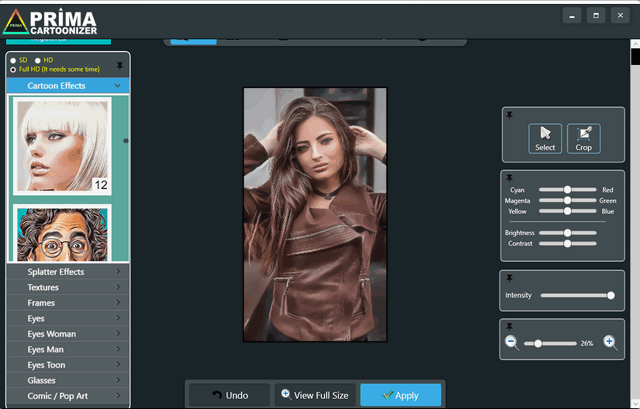Select the SD quality radio button
This screenshot has width=640, height=409.
(13, 60)
